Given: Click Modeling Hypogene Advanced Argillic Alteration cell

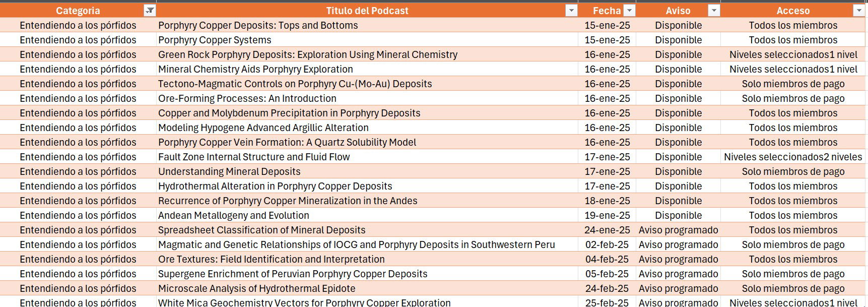Looking at the screenshot, I should [263, 128].
